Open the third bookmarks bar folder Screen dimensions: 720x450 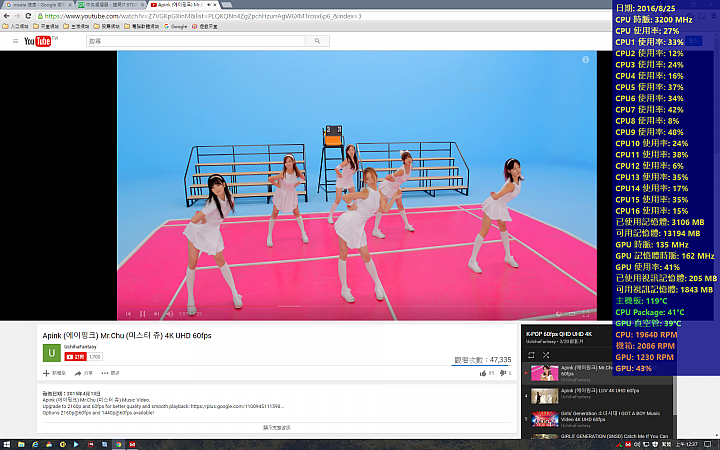point(76,26)
